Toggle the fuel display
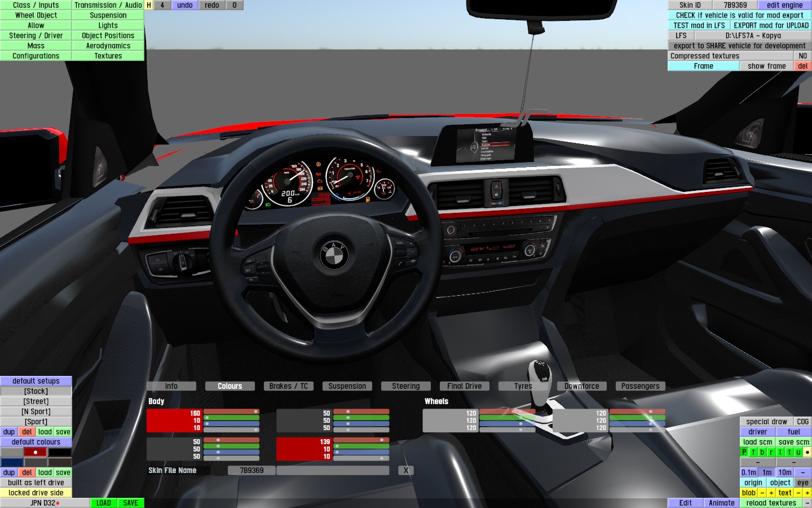Screen dimensions: 812x508 click(x=794, y=432)
